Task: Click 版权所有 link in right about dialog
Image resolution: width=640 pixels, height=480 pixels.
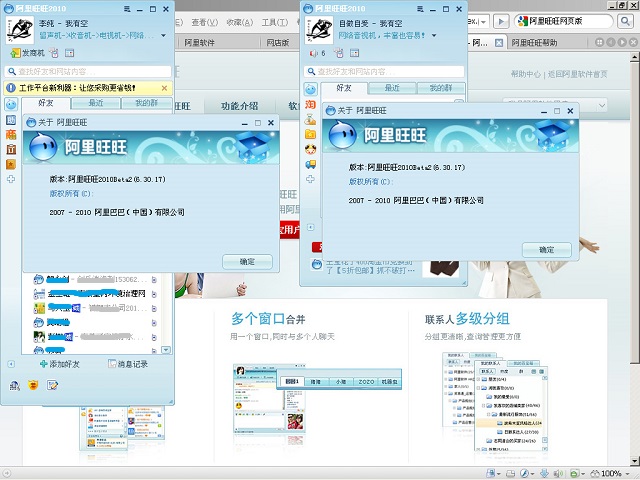Action: [x=371, y=182]
